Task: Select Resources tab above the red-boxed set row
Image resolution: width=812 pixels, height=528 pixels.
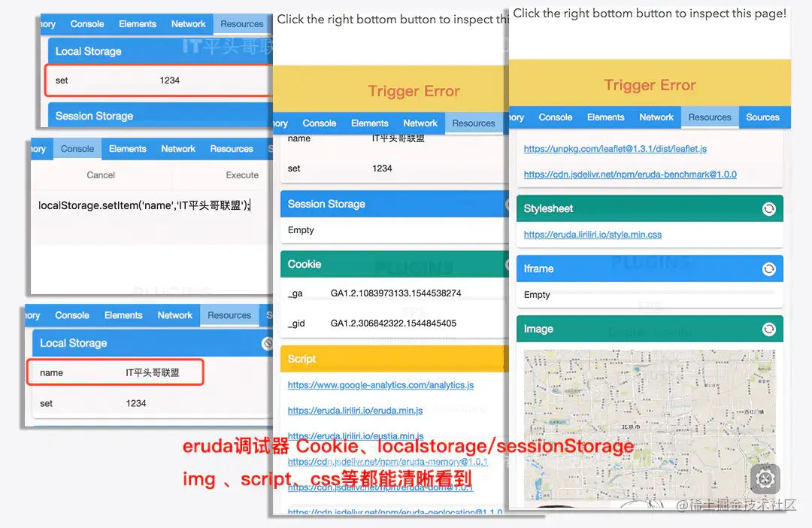Action: (242, 24)
